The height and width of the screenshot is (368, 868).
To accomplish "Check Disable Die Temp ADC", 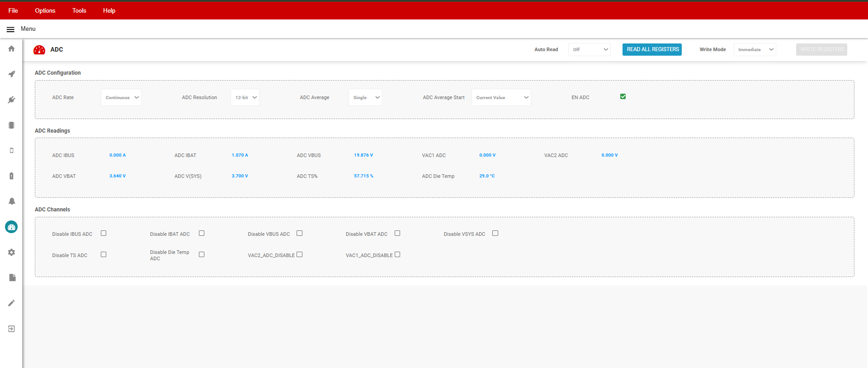I will point(202,254).
